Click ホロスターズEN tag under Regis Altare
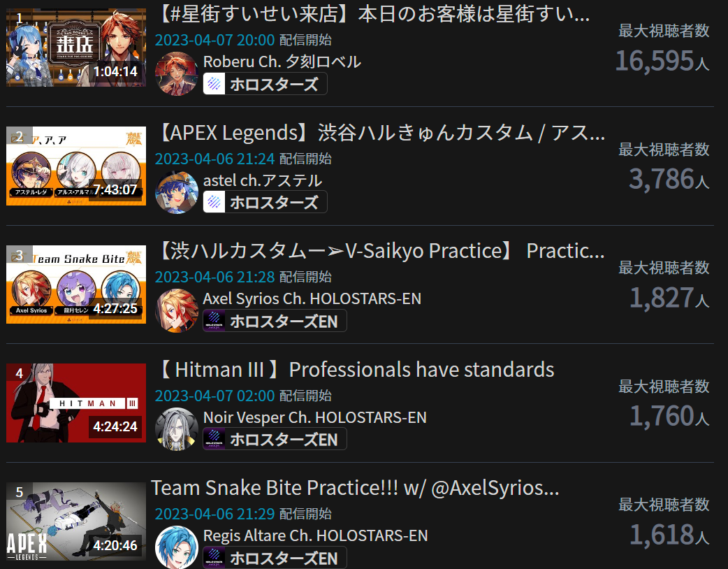 [x=275, y=558]
